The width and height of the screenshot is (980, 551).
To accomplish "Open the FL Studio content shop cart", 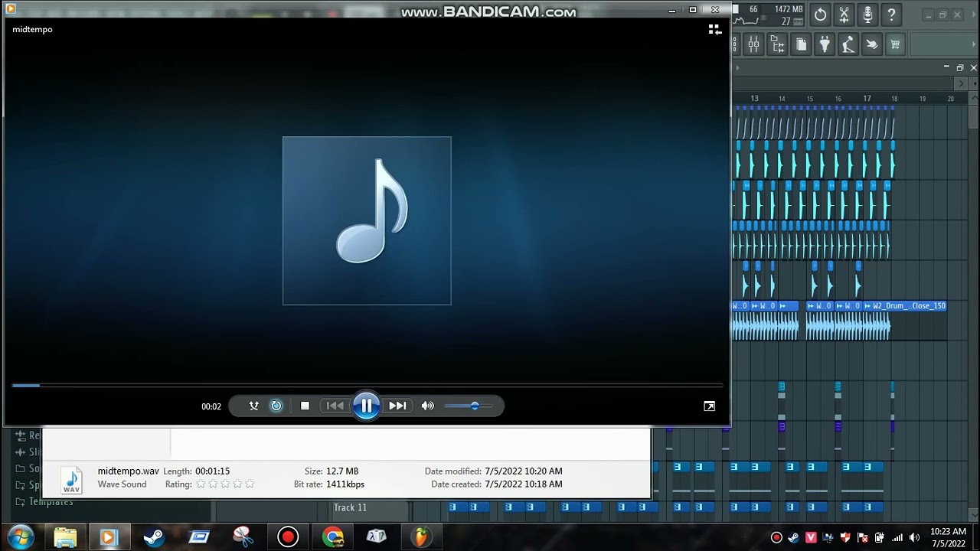I will (x=895, y=44).
